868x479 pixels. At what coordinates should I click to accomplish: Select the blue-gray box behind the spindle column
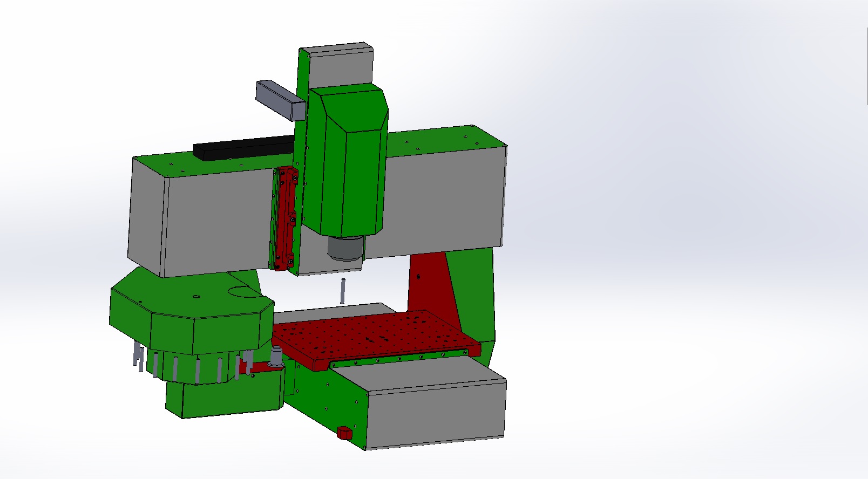(280, 100)
